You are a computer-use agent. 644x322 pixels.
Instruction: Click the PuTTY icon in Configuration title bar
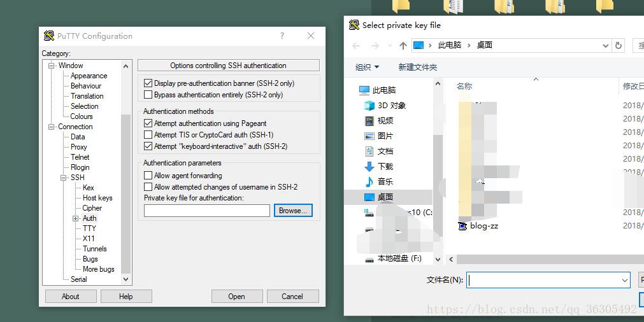click(49, 36)
